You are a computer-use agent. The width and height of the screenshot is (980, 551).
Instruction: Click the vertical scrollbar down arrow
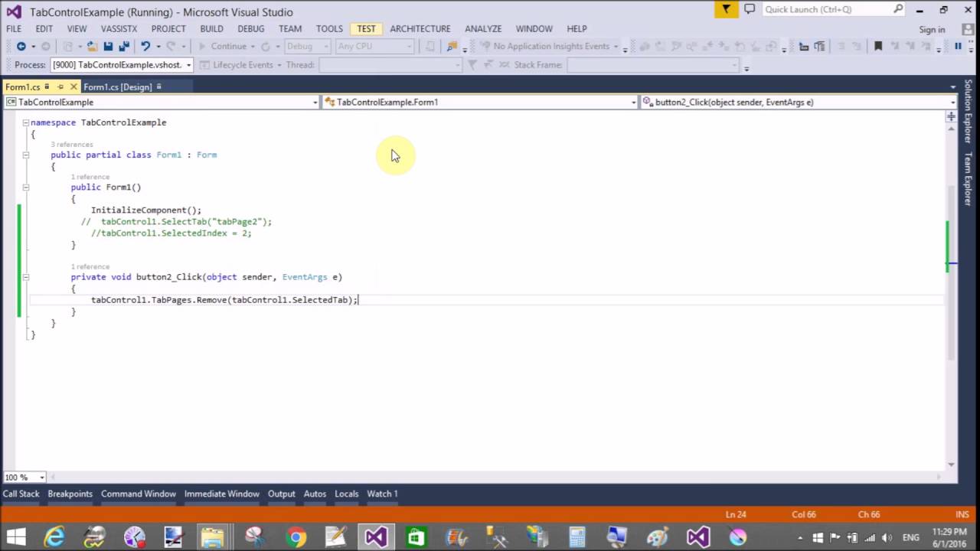click(x=951, y=465)
